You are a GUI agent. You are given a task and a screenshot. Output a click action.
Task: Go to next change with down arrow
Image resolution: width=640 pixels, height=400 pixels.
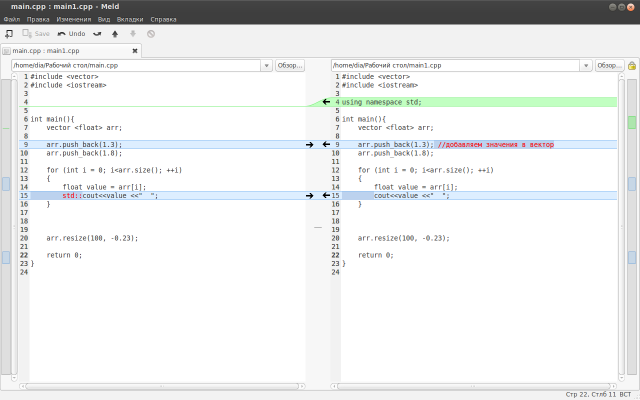pos(133,34)
